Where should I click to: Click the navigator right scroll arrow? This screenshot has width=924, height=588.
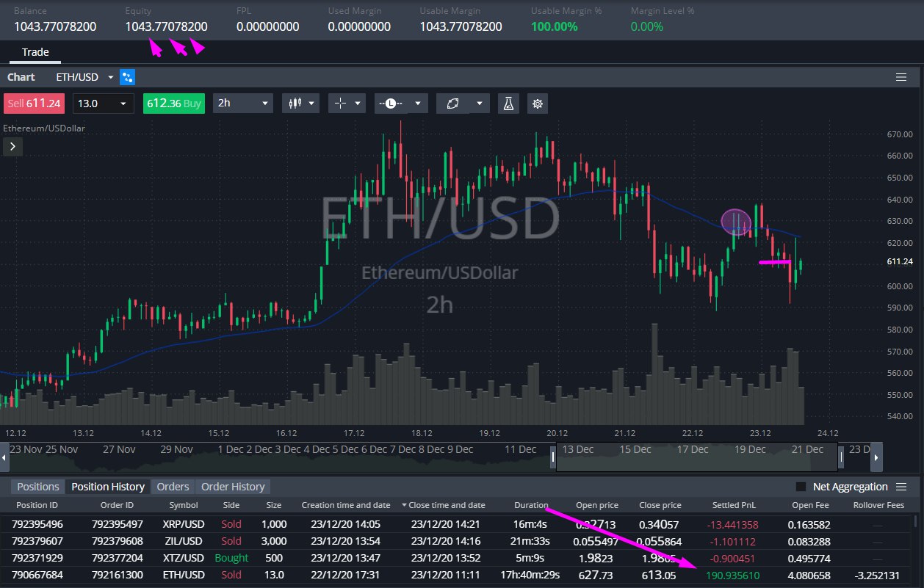click(x=875, y=457)
